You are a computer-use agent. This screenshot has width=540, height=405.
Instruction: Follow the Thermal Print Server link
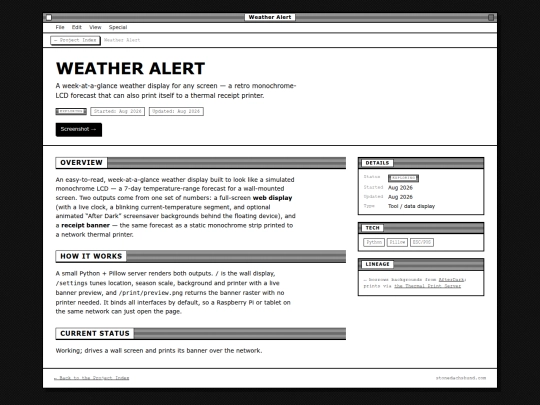click(427, 286)
